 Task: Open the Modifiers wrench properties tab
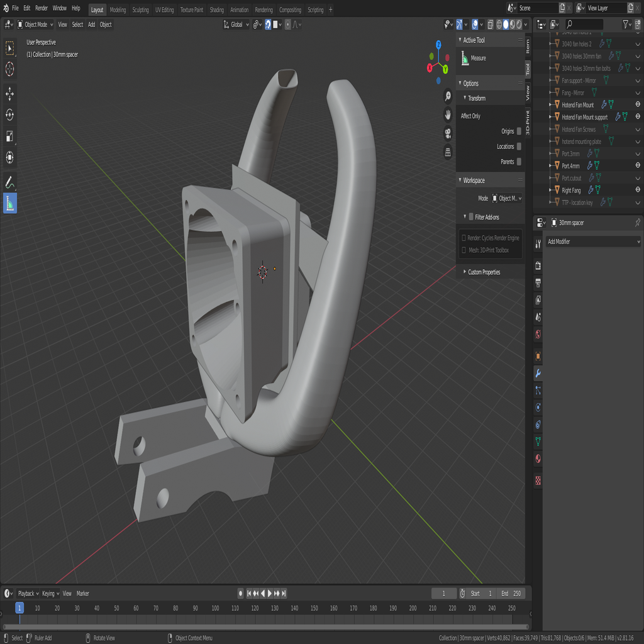click(538, 374)
